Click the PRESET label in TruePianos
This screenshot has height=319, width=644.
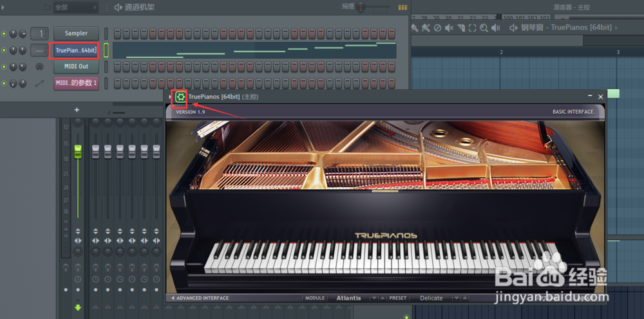click(x=397, y=298)
